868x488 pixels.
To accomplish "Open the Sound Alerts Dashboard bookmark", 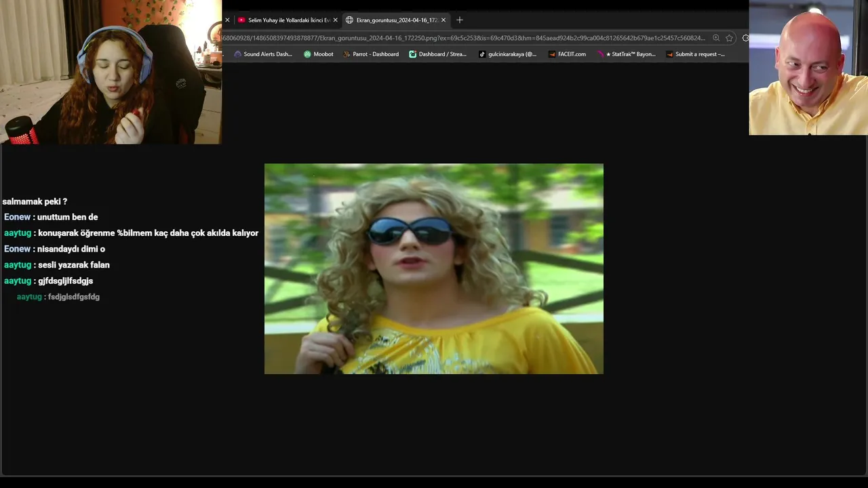I will point(263,54).
